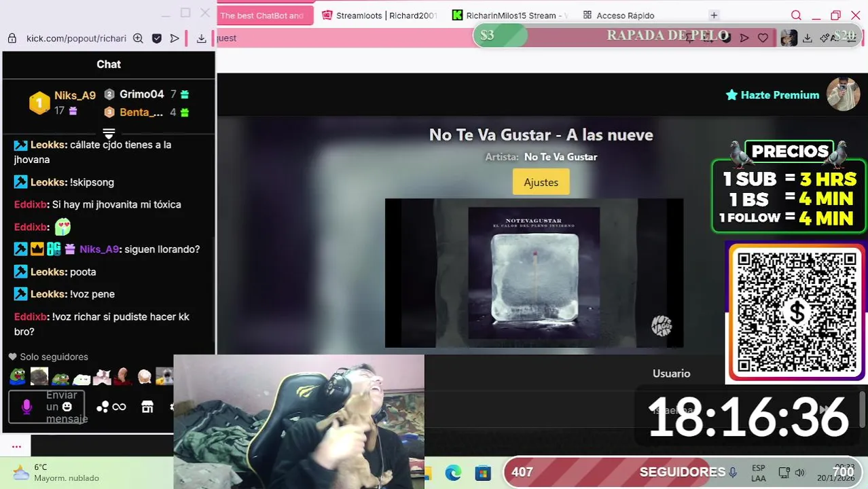This screenshot has height=489, width=868.
Task: Click the zoom magnifier icon in popout address bar
Action: [x=138, y=39]
